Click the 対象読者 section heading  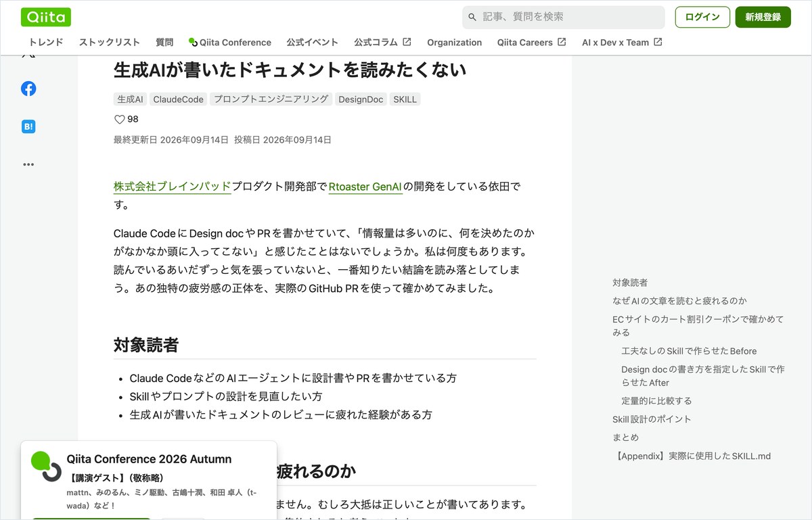pos(146,345)
